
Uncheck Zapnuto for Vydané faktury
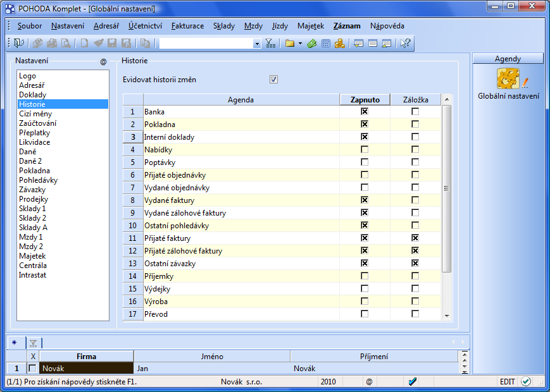coord(365,200)
